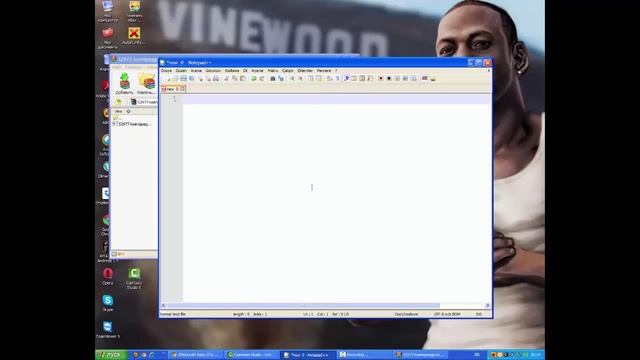Close the new 1 tab with its x
Image resolution: width=640 pixels, height=360 pixels.
point(182,89)
